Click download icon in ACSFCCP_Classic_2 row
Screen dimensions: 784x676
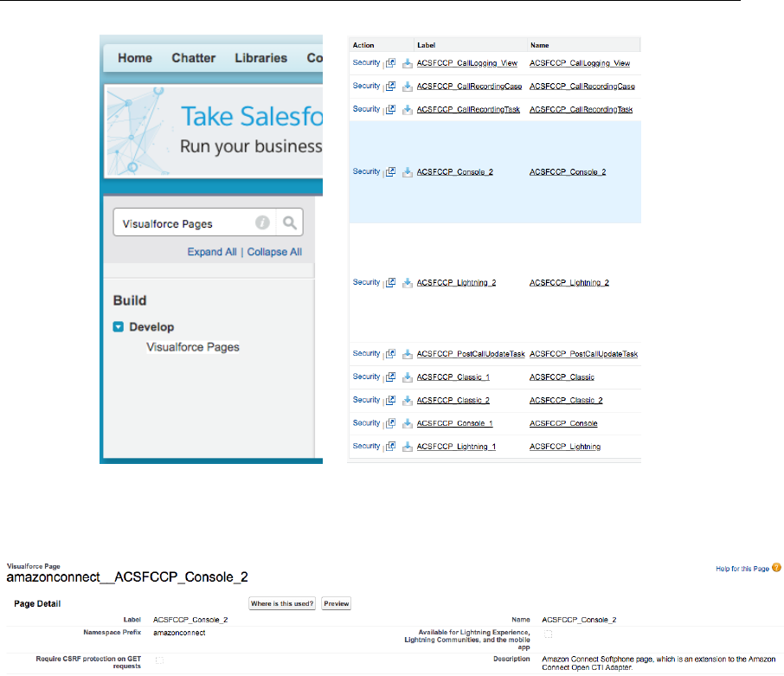[408, 400]
